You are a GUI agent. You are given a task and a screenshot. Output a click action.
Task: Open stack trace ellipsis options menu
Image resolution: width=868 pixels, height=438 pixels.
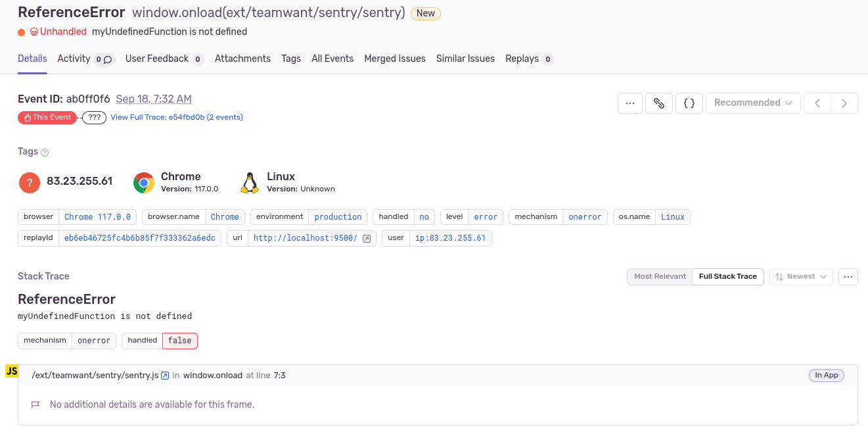click(x=848, y=277)
